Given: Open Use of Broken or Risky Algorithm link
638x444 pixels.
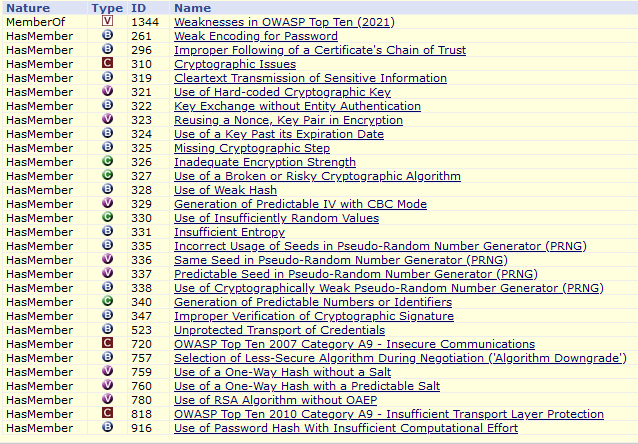Looking at the screenshot, I should 317,176.
